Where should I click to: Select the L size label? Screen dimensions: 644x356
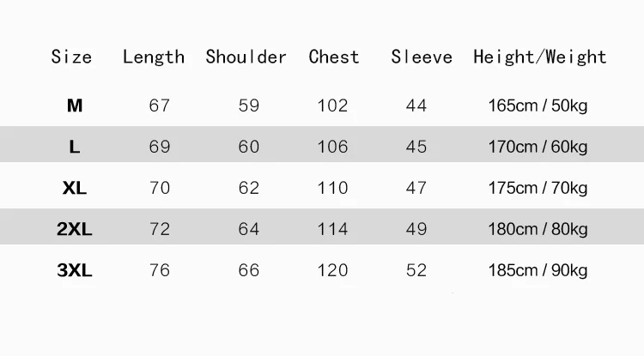point(75,147)
